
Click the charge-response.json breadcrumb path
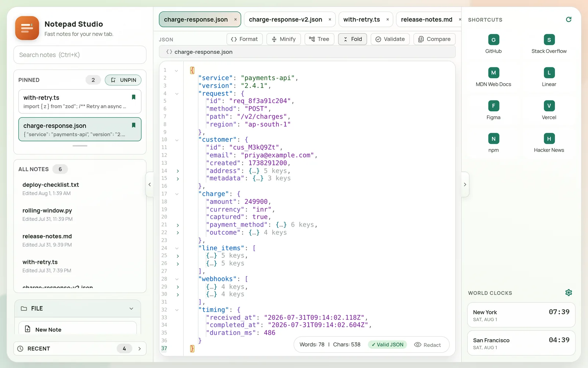pyautogui.click(x=203, y=52)
